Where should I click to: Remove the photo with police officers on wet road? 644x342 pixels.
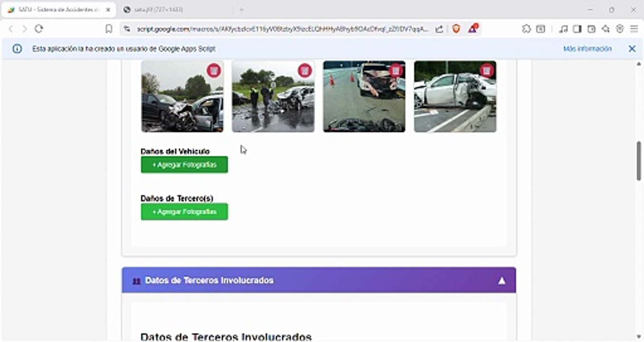(305, 70)
